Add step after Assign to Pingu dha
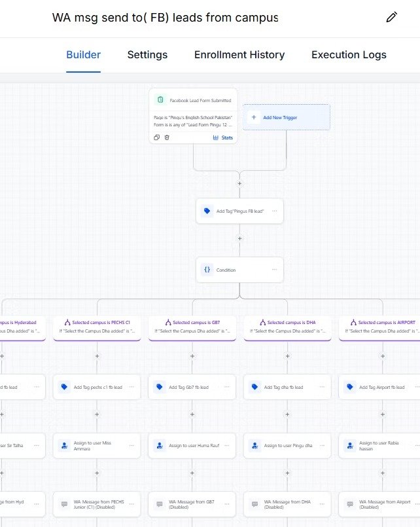 pos(287,473)
